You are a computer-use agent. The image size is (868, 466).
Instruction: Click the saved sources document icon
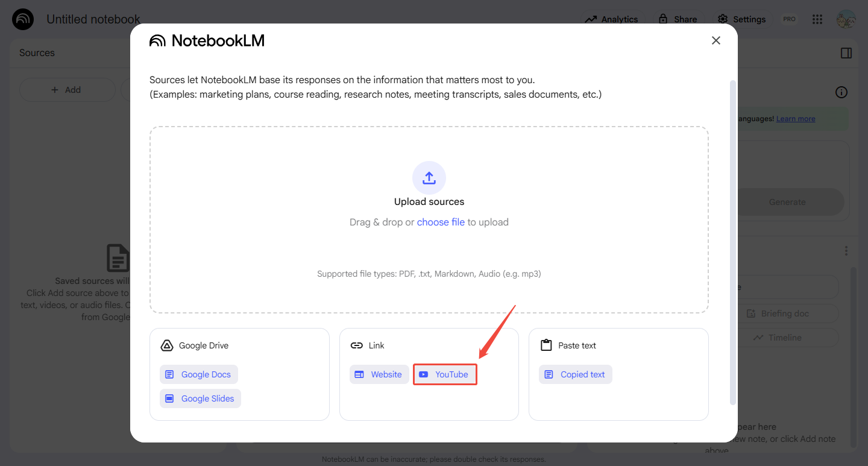click(x=118, y=258)
